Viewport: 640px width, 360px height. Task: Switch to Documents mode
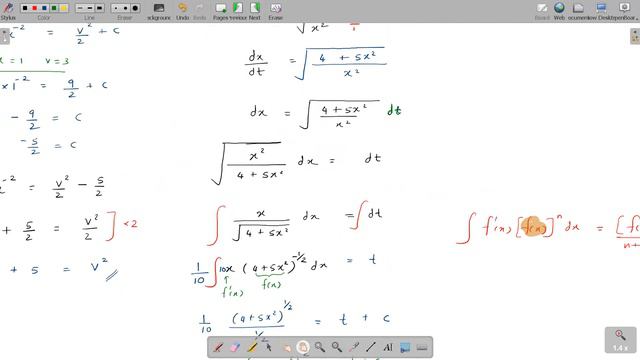click(578, 11)
